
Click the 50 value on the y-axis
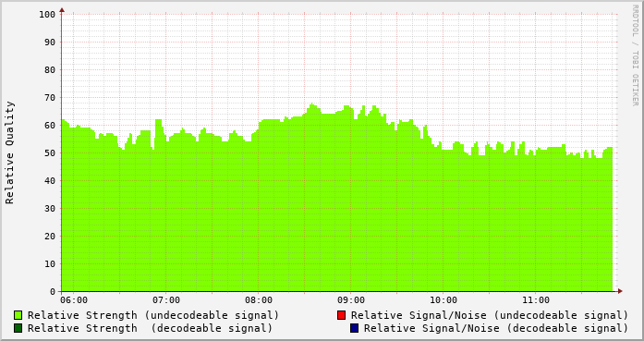50,152
